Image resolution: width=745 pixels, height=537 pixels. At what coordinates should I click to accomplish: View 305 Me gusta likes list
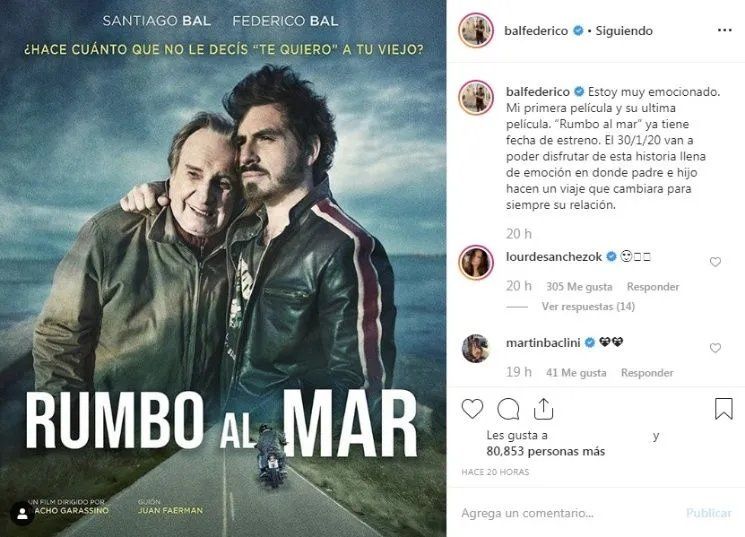pos(579,287)
